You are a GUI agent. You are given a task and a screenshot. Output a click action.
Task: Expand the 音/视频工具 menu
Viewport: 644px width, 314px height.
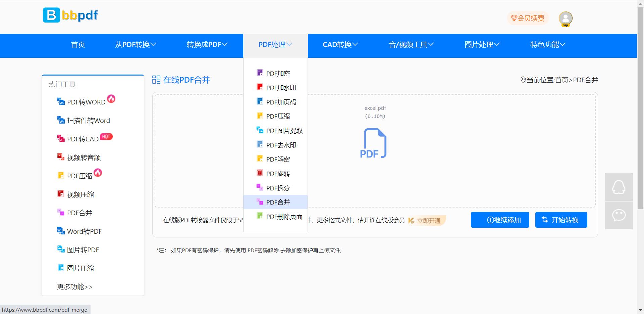411,45
